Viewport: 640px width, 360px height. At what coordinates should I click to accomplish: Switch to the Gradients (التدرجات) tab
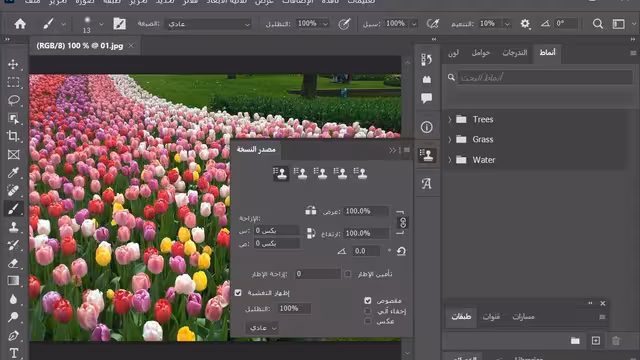click(x=515, y=53)
